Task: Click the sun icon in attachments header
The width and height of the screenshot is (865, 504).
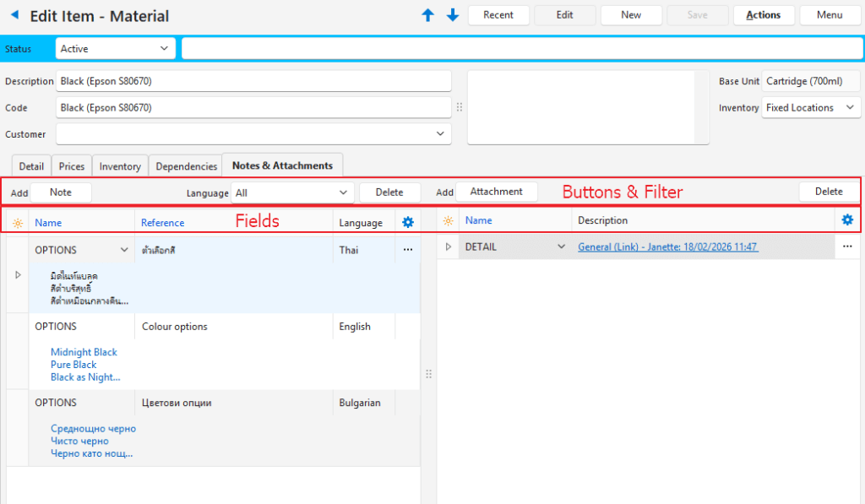Action: (x=449, y=221)
